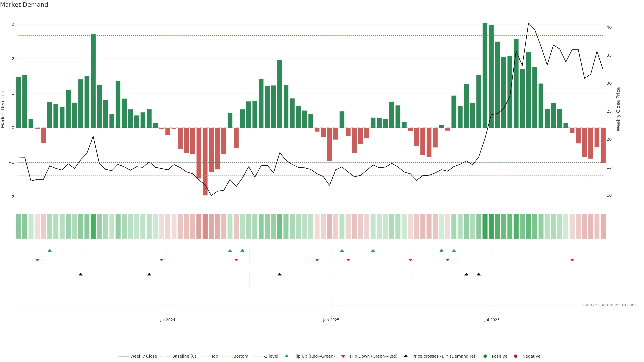This screenshot has width=644, height=362.
Task: Click the black Price crosses -1 legend triangle
Action: 406,356
